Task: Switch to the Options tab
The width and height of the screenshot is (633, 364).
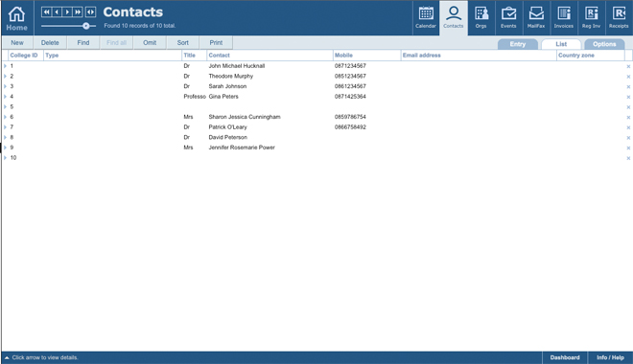Action: tap(604, 44)
